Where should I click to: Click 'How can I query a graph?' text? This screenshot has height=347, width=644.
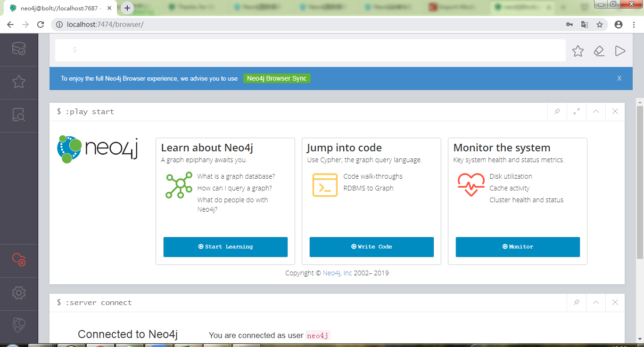[235, 188]
